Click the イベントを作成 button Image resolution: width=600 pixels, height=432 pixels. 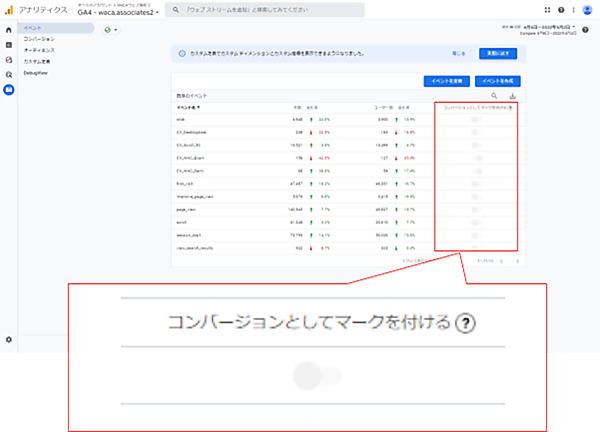pos(498,80)
